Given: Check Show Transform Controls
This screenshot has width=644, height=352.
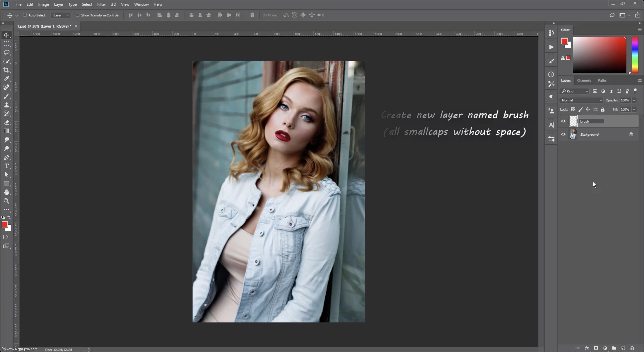Looking at the screenshot, I should click(78, 15).
